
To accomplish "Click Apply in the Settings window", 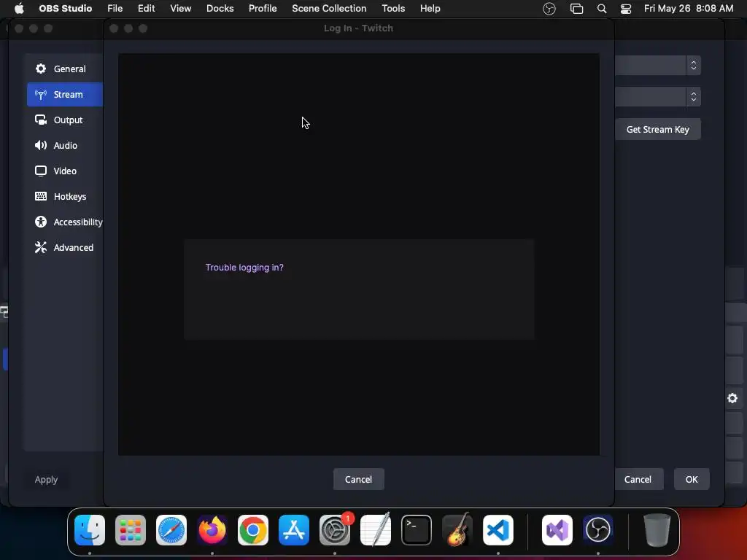I will click(46, 480).
